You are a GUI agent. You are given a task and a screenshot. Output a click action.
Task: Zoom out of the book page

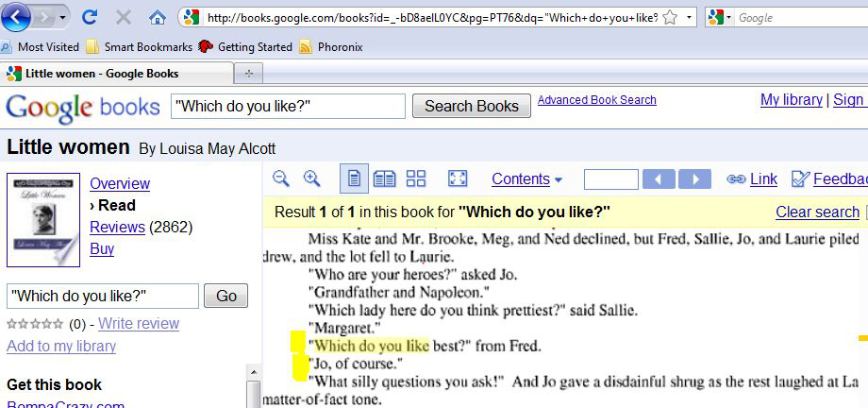281,178
